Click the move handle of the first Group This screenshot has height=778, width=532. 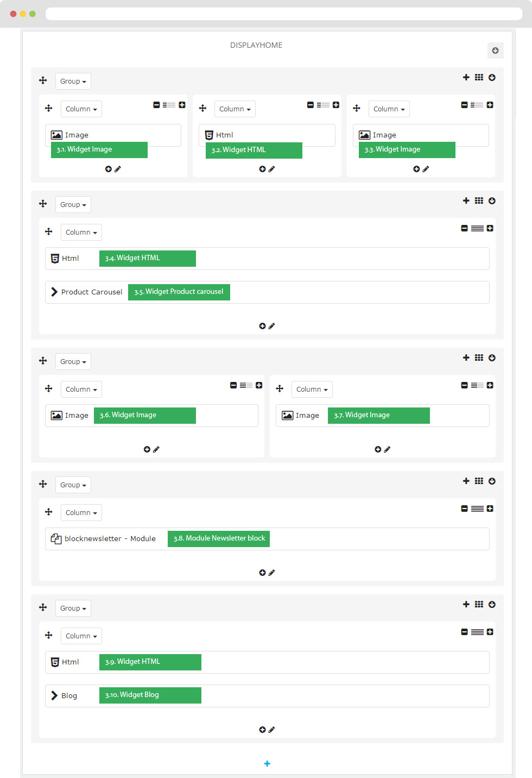tap(43, 80)
